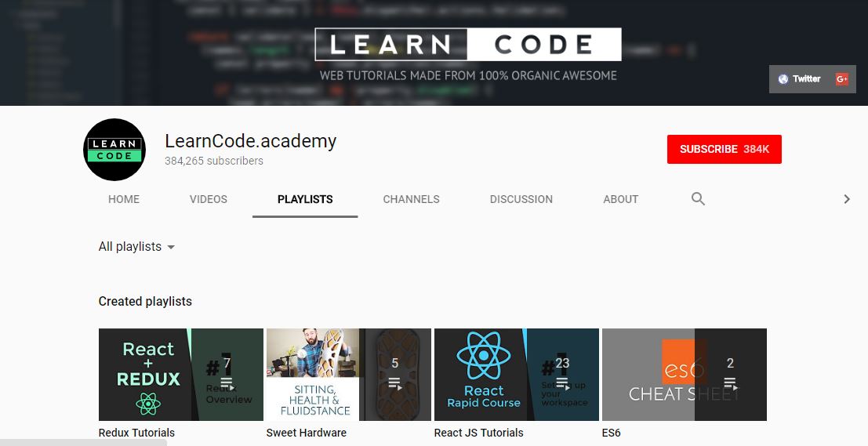Image resolution: width=868 pixels, height=446 pixels.
Task: Click the 384,265 subscribers text
Action: [x=214, y=161]
